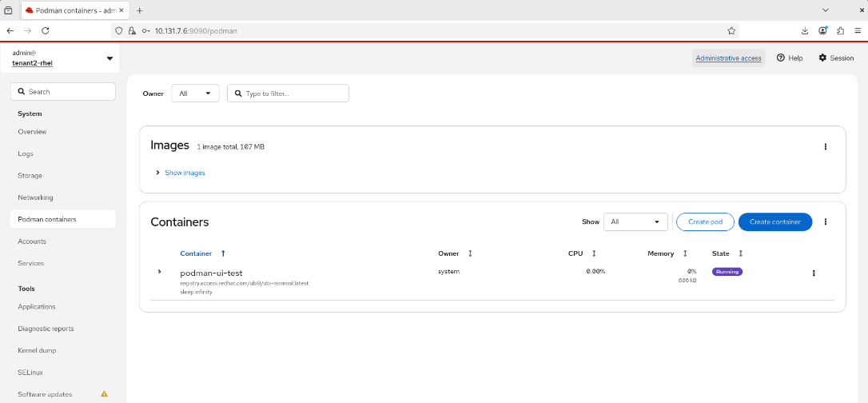The height and width of the screenshot is (403, 868).
Task: Expand the podman-ui-test container row
Action: click(159, 271)
